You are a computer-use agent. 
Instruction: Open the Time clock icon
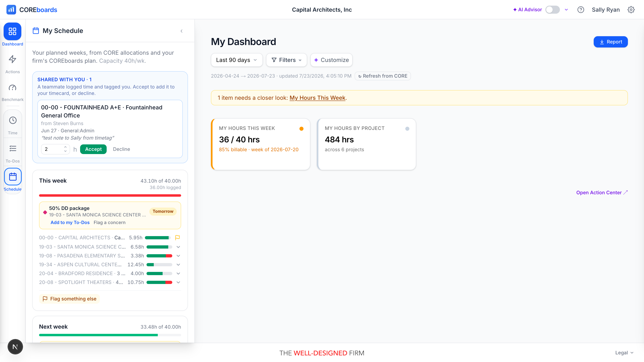point(13,120)
